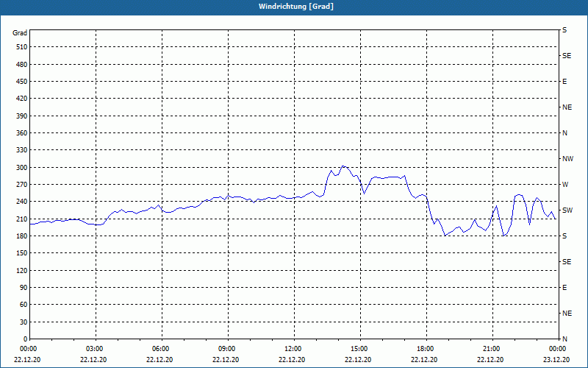Click the 420 degree axis label
Screen dimensions: 588x368
pos(22,99)
